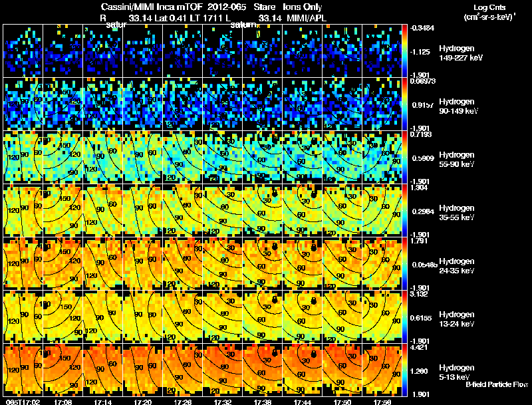Open the 5-13 keV image at 17:38

coord(262,370)
